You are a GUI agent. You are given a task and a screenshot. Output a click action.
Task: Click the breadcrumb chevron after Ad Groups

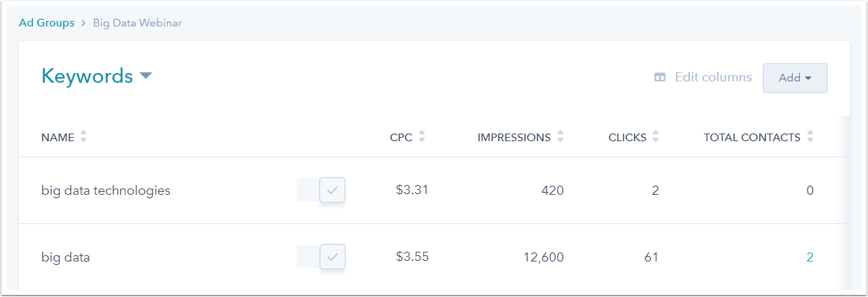(x=84, y=23)
